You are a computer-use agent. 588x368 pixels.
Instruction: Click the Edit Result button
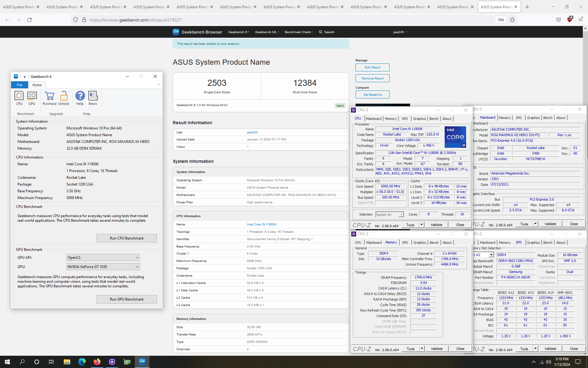point(372,67)
